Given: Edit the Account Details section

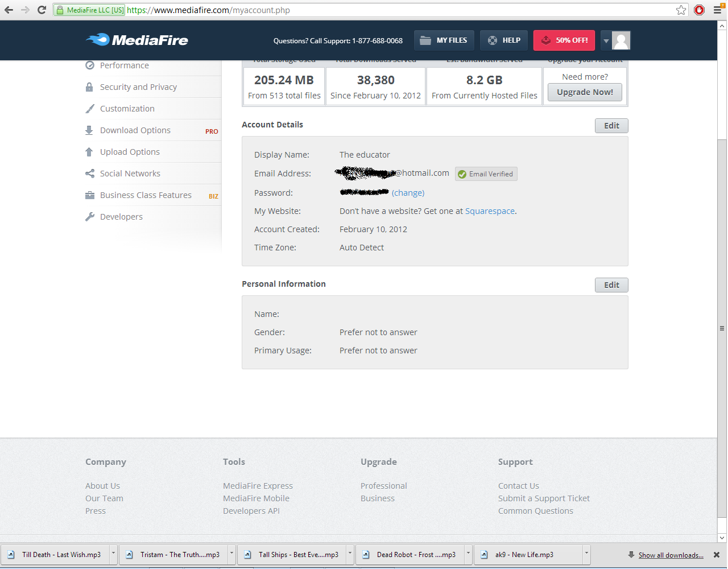Looking at the screenshot, I should [611, 126].
